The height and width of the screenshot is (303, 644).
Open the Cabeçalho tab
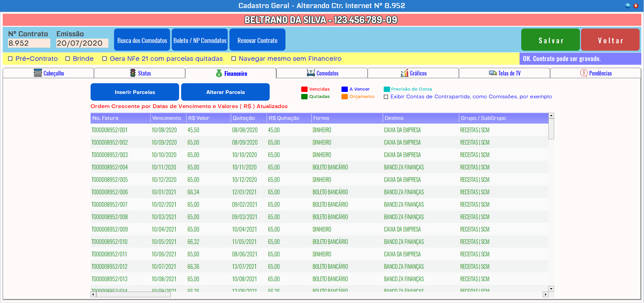click(49, 73)
